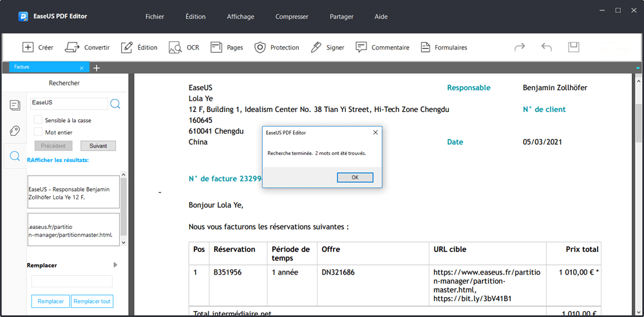Open the Fichier menu
The height and width of the screenshot is (317, 644).
tap(155, 16)
